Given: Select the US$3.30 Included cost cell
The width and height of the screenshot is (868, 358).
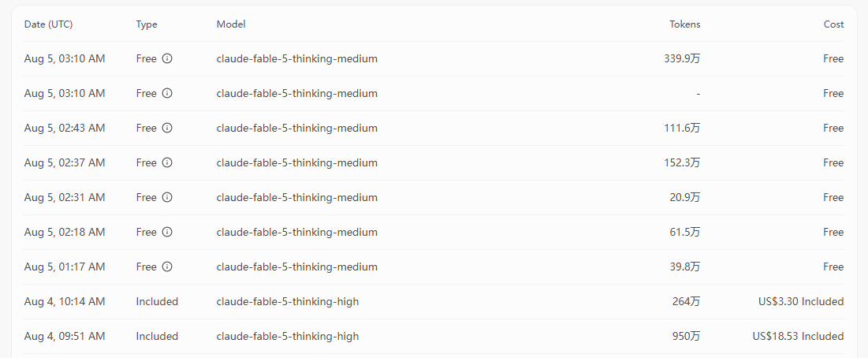Looking at the screenshot, I should (x=801, y=301).
